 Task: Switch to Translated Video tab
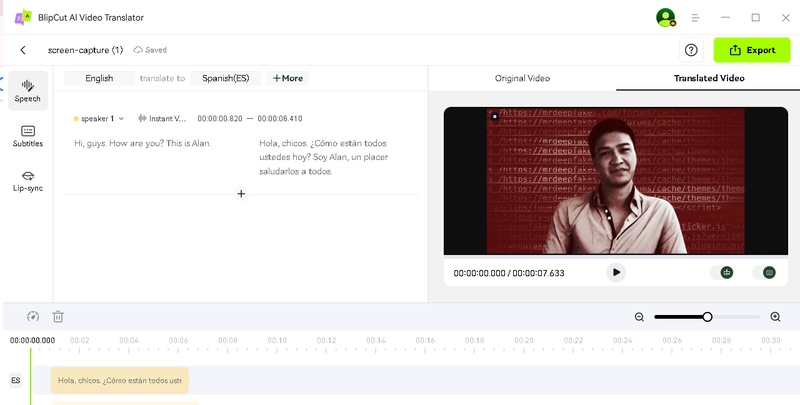tap(709, 78)
